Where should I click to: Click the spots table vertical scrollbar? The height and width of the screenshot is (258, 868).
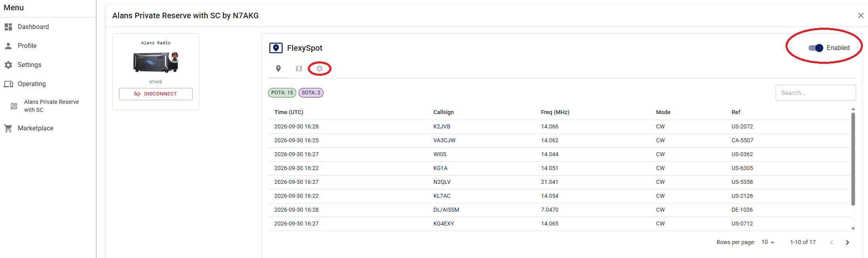pyautogui.click(x=853, y=159)
